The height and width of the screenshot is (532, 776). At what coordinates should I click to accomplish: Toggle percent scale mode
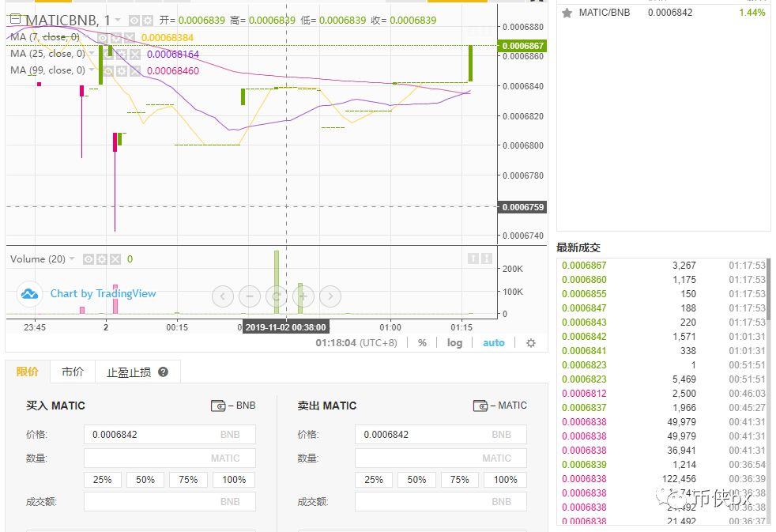(422, 343)
